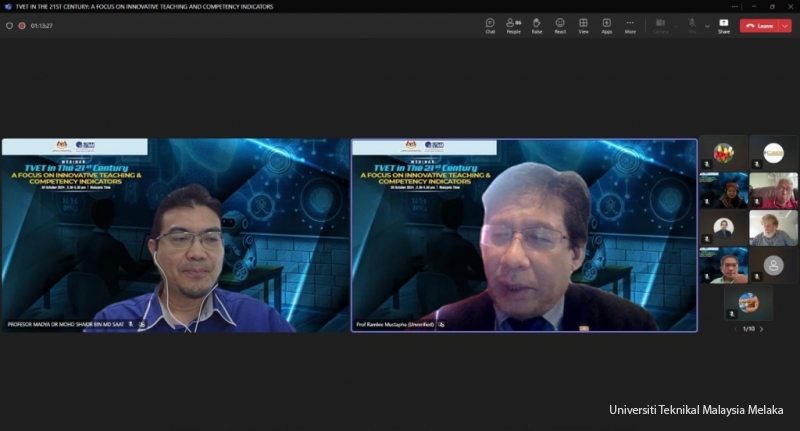The image size is (800, 431).
Task: Select Prof Ramlee Mustapha's video tile
Action: click(524, 235)
